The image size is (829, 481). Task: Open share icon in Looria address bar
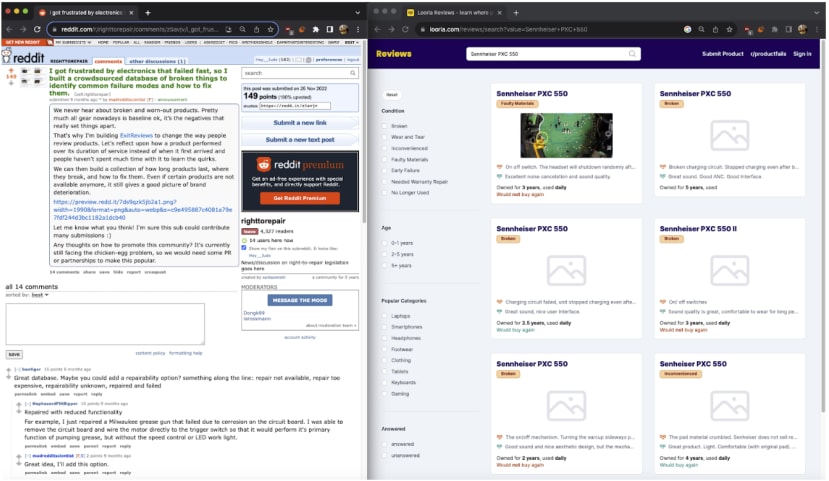pos(715,29)
